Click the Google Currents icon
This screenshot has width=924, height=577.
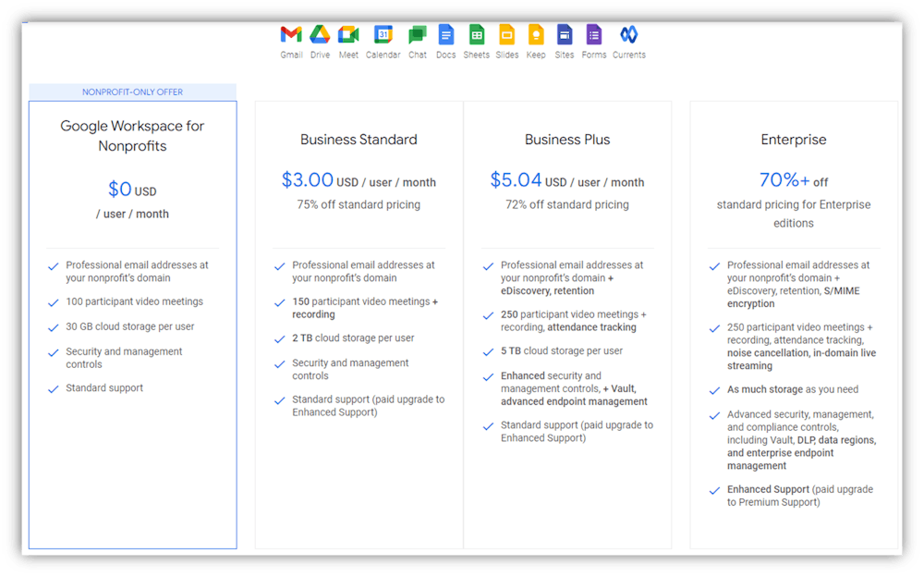628,35
